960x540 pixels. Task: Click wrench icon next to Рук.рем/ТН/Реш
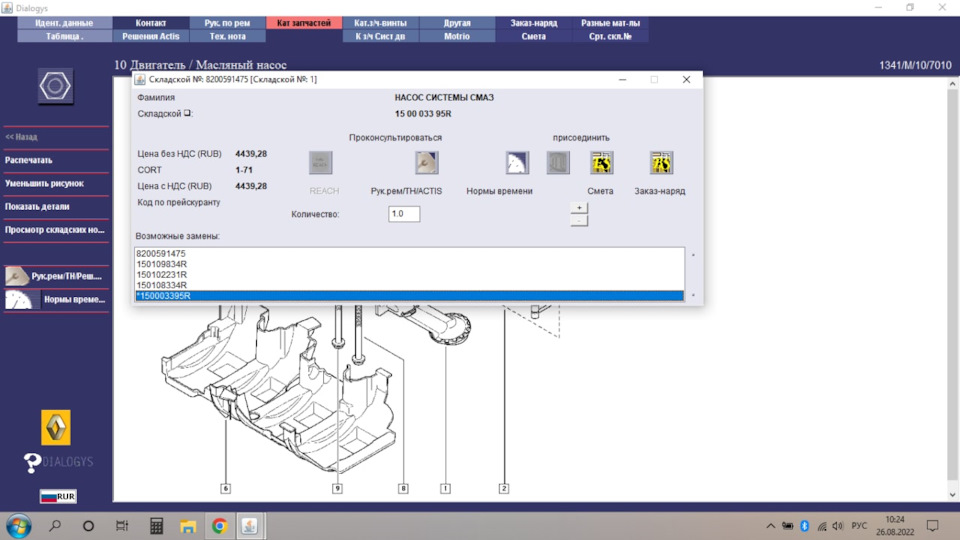(17, 276)
